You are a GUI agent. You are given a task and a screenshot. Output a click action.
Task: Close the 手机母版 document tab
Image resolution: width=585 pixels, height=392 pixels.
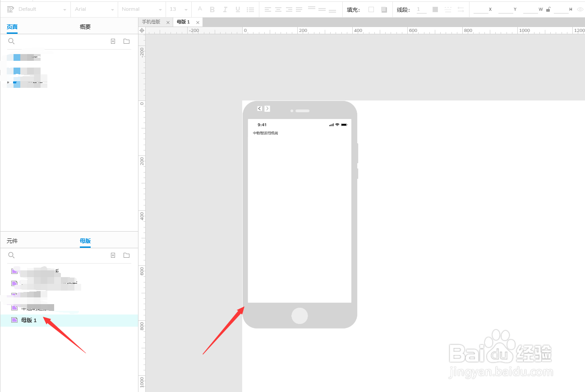(x=168, y=22)
